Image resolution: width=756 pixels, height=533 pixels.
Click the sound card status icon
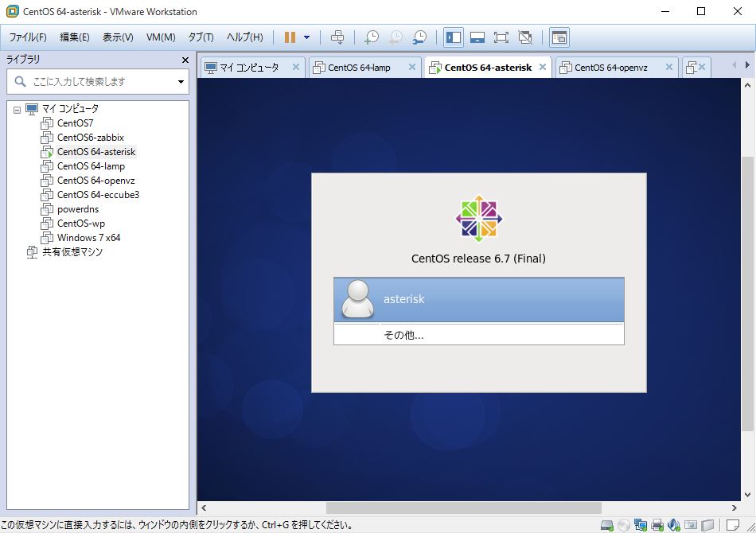(674, 525)
